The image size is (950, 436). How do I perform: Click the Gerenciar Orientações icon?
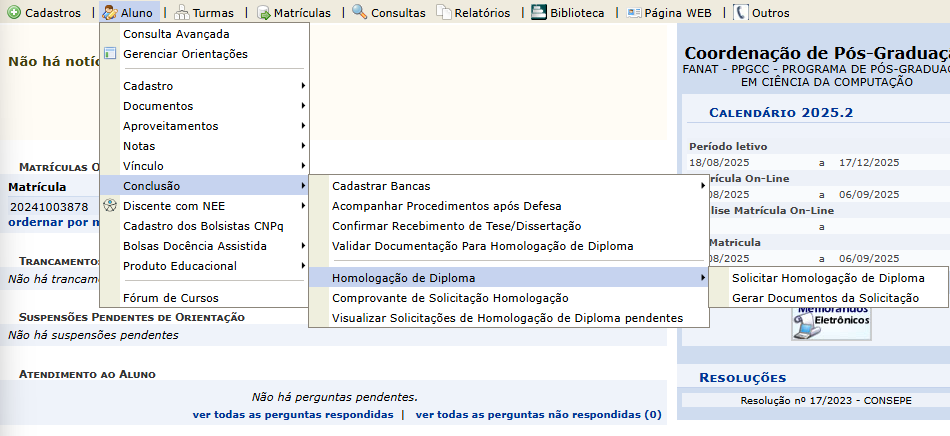(110, 54)
